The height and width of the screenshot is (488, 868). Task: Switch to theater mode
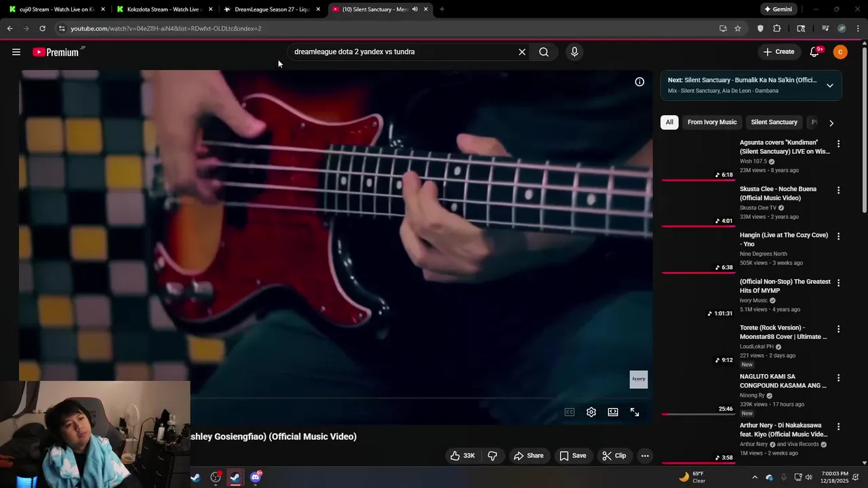coord(613,412)
